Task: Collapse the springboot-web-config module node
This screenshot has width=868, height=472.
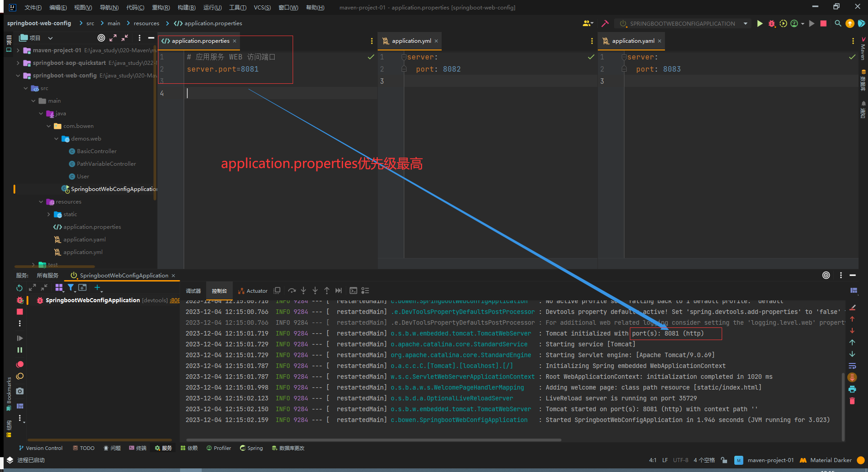Action: [18, 76]
